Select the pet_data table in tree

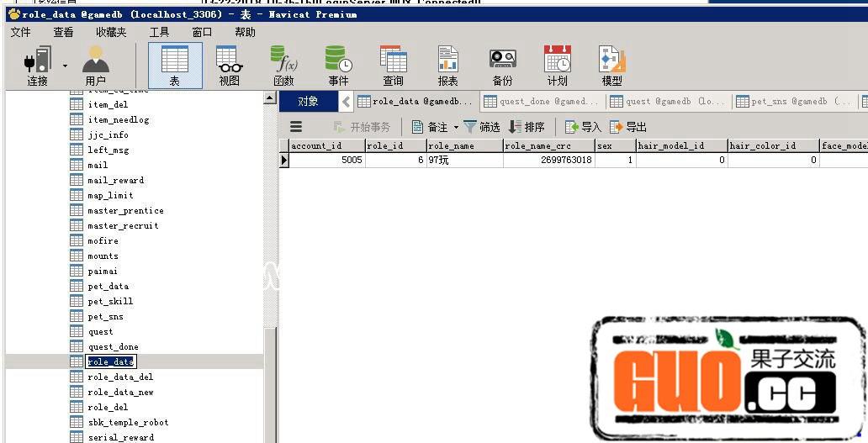pos(108,286)
